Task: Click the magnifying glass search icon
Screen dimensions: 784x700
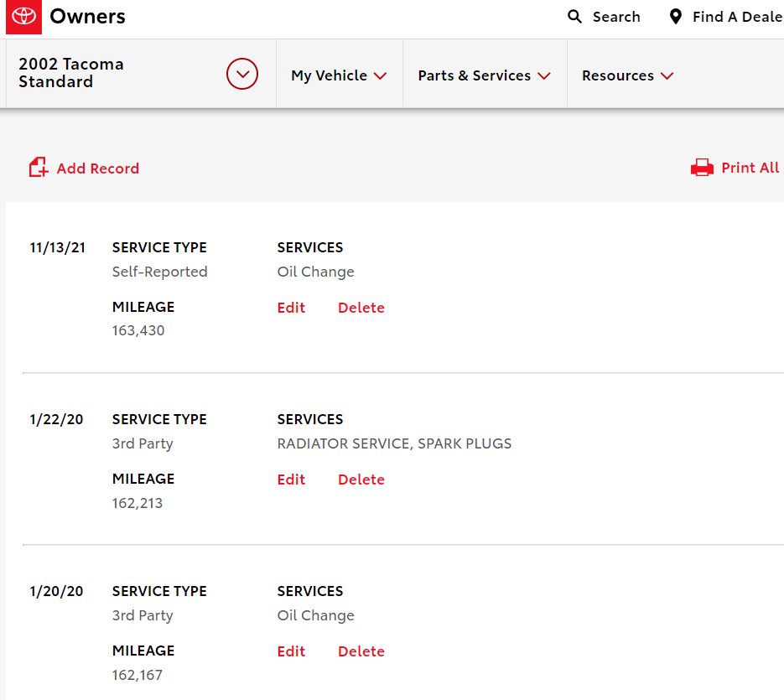Action: [x=574, y=17]
